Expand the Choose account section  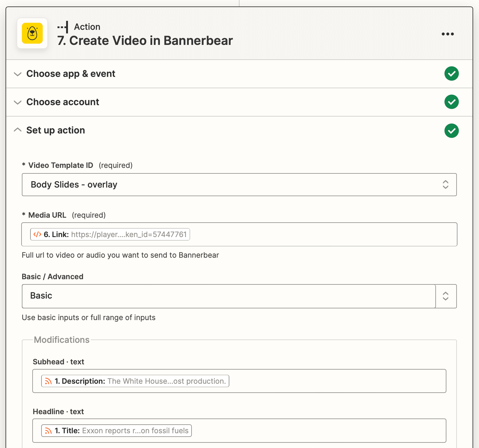(239, 102)
